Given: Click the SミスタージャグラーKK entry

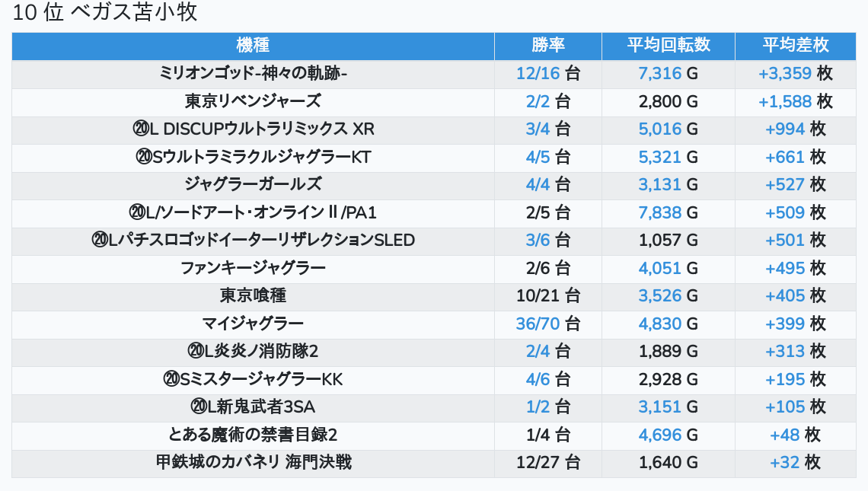Looking at the screenshot, I should 253,379.
